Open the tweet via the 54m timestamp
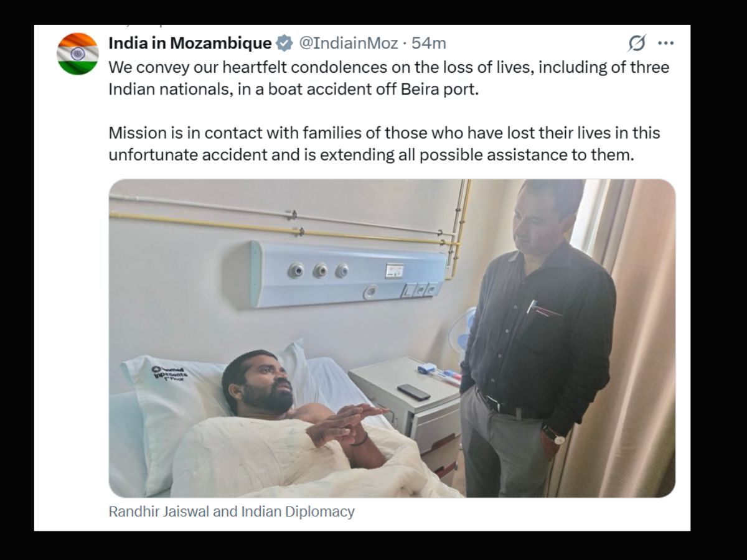Image resolution: width=747 pixels, height=560 pixels. 430,44
